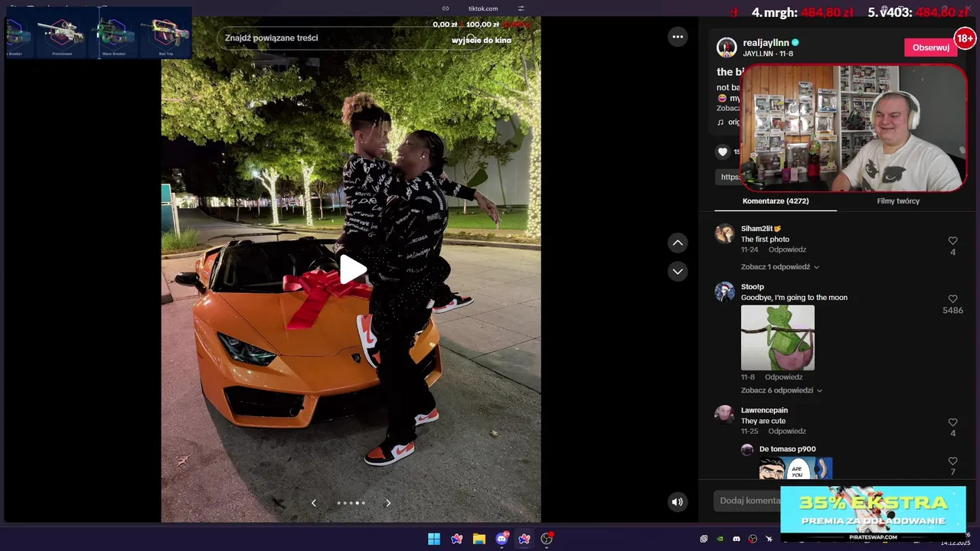Select 'Goodbye, I'm going to the moon' text
This screenshot has width=980, height=551.
pos(794,298)
